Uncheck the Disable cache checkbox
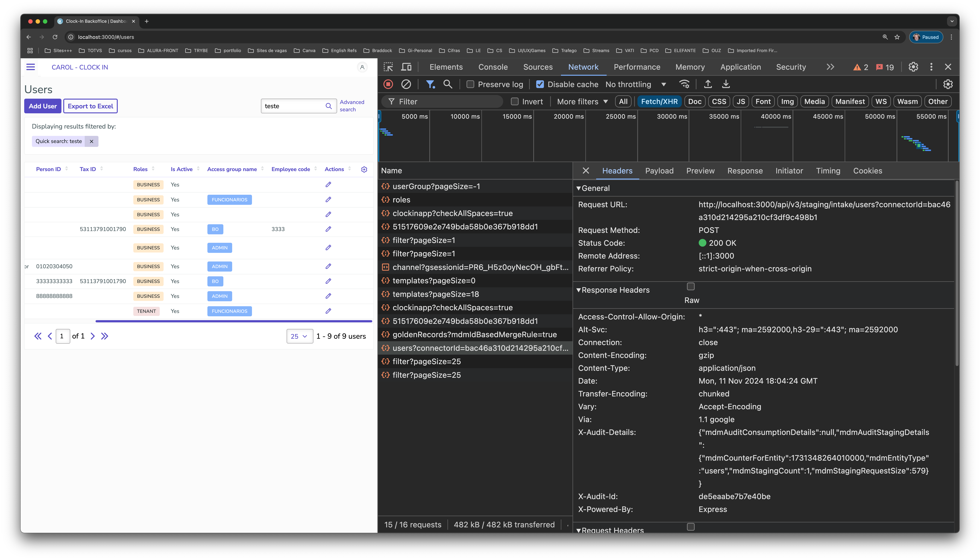This screenshot has height=560, width=980. (x=540, y=84)
